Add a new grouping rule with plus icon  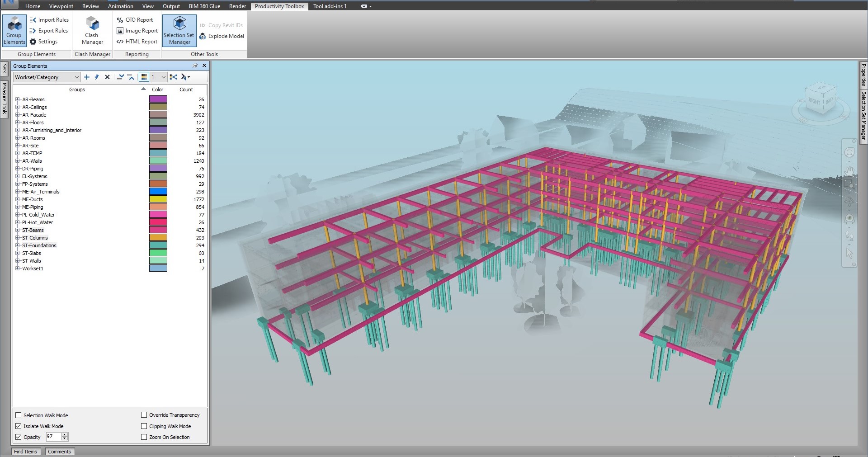[x=87, y=77]
